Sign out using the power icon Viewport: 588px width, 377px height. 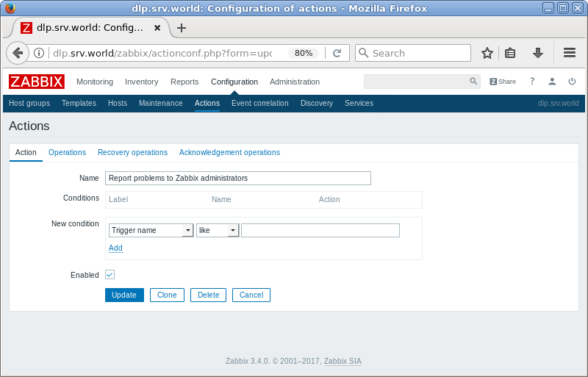tap(572, 81)
